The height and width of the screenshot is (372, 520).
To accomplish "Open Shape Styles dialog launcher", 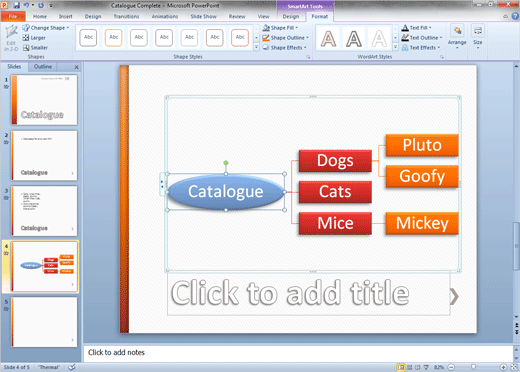I will tap(308, 57).
